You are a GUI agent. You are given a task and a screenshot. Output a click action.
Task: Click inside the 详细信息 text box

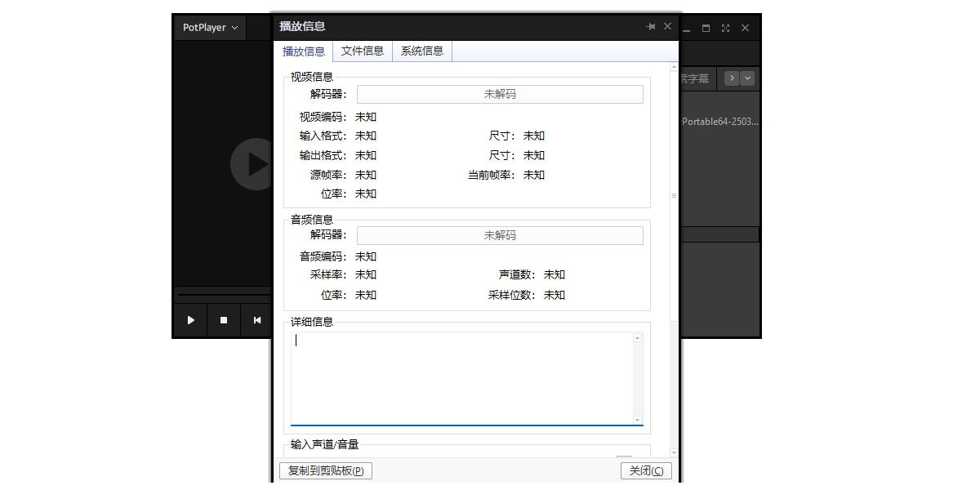461,378
